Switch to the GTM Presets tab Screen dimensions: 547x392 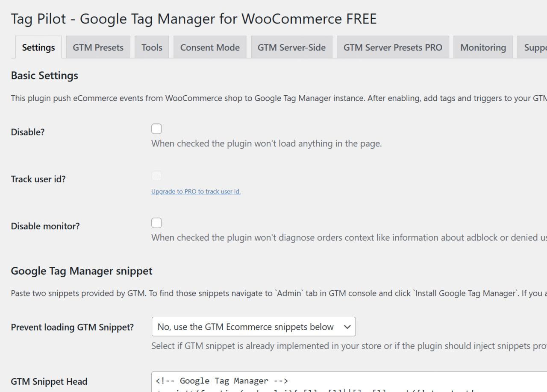(98, 47)
